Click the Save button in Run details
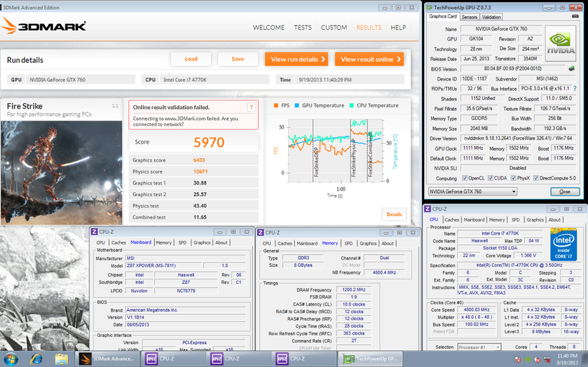The image size is (588, 367). (x=238, y=59)
